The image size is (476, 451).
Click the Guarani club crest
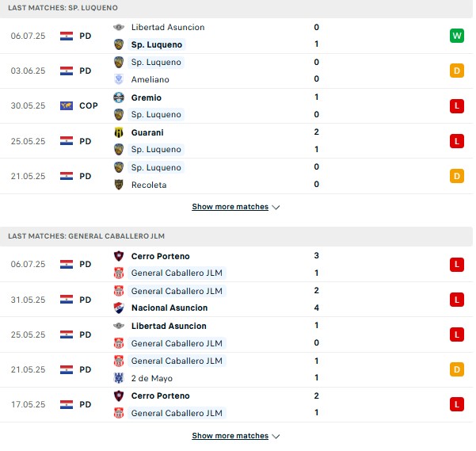click(119, 132)
